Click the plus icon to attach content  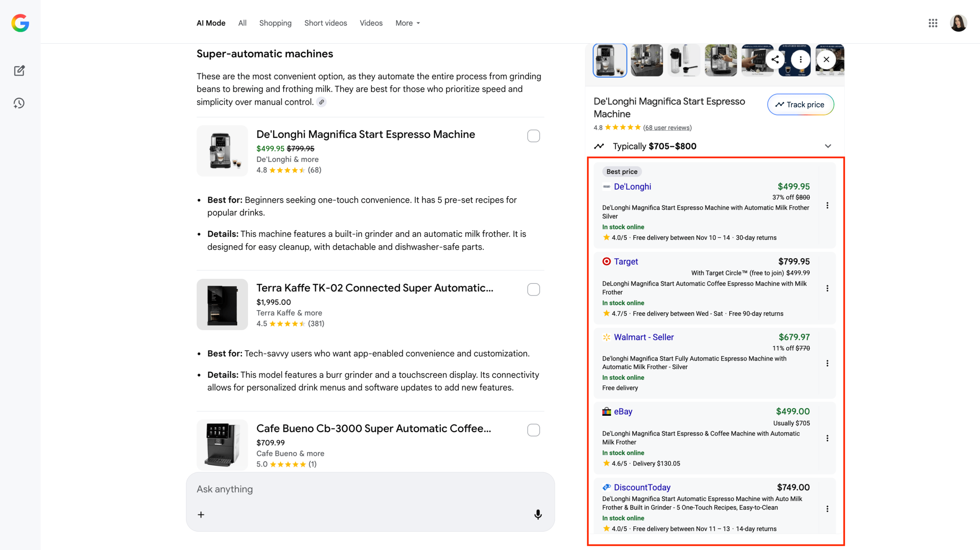201,514
